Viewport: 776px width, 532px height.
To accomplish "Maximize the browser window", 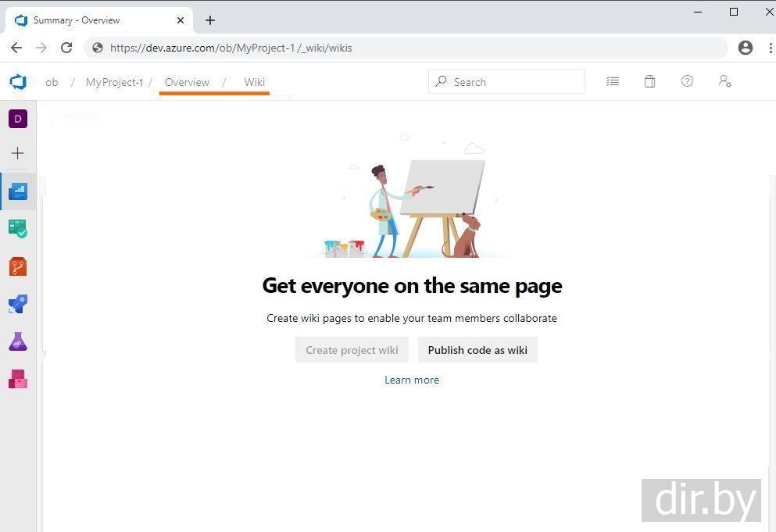I will (x=734, y=12).
